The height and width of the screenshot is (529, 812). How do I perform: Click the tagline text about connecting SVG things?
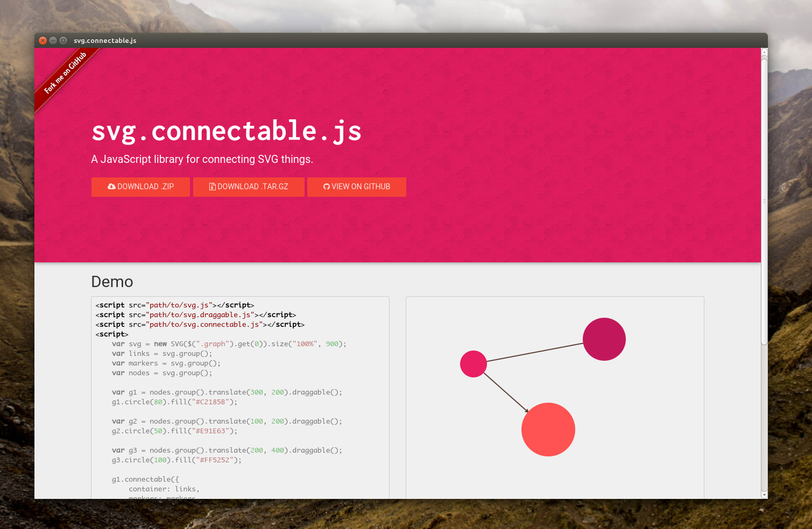[202, 159]
